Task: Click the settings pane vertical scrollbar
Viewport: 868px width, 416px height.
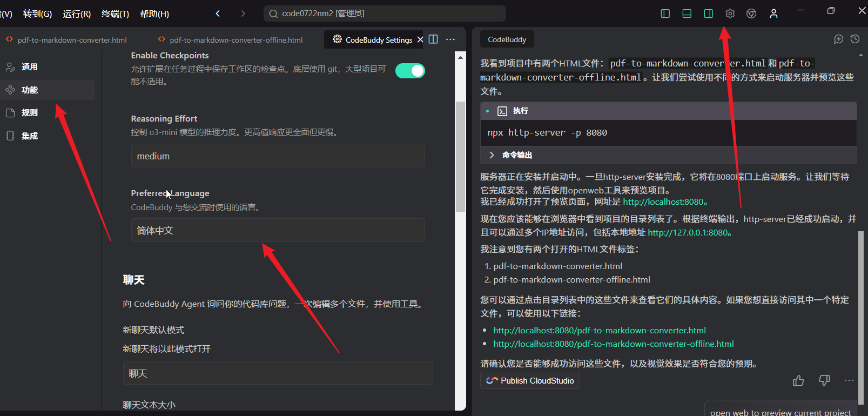Action: [x=460, y=157]
